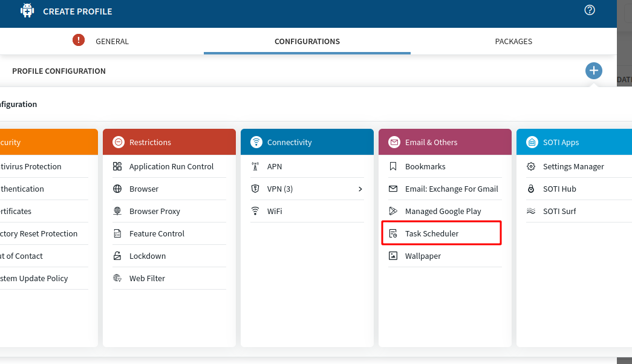Click the Managed Google Play icon
632x364 pixels.
click(393, 211)
